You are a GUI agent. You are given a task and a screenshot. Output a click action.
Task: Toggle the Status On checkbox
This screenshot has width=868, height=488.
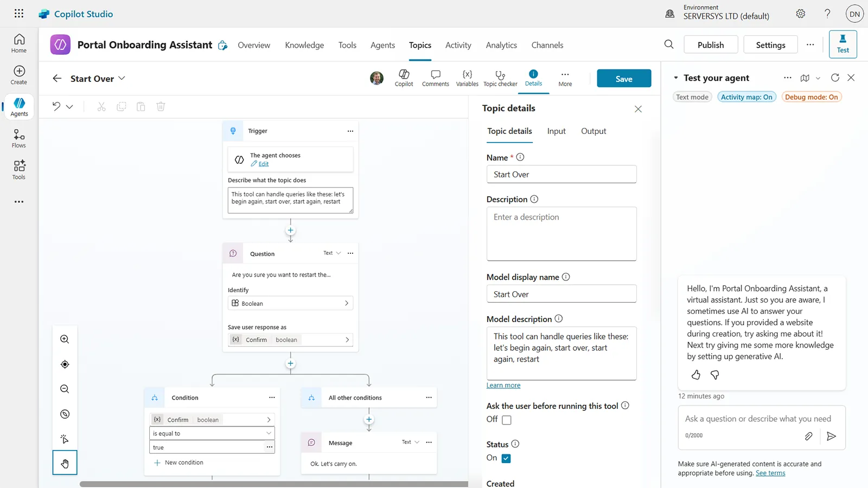point(506,458)
